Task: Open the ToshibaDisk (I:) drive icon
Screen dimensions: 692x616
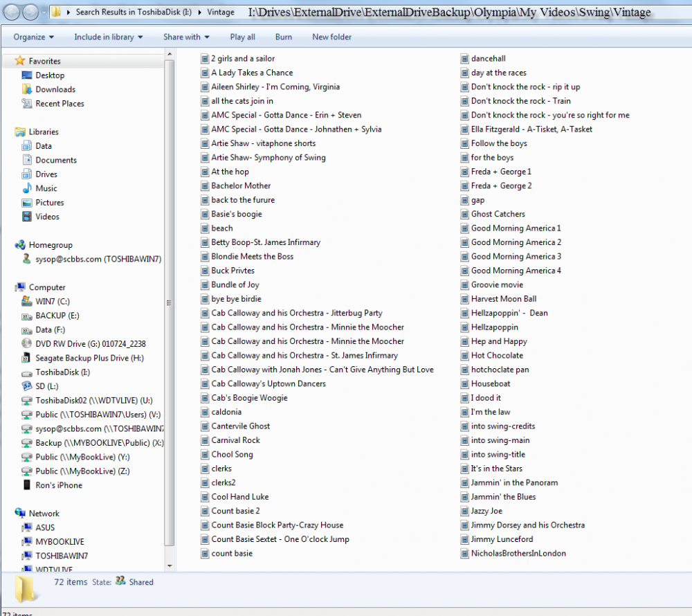Action: 27,372
